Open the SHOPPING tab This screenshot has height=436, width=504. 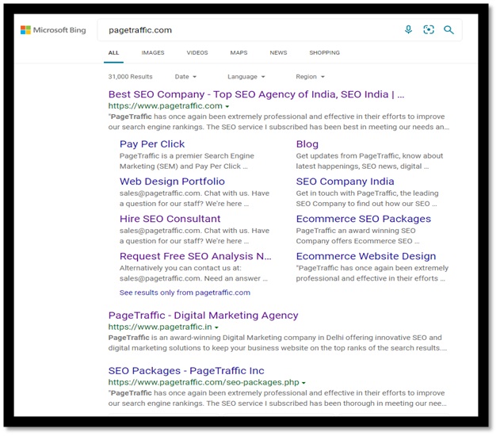324,53
